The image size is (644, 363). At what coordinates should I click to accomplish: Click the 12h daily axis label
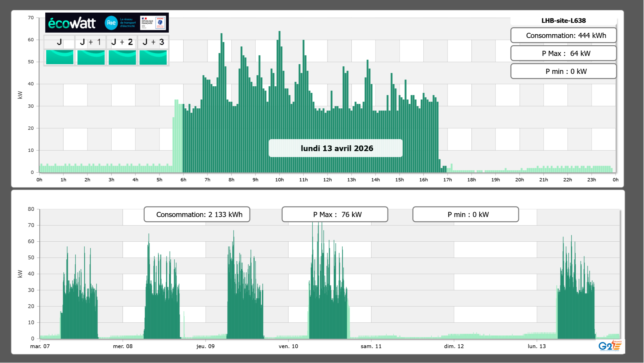(327, 180)
